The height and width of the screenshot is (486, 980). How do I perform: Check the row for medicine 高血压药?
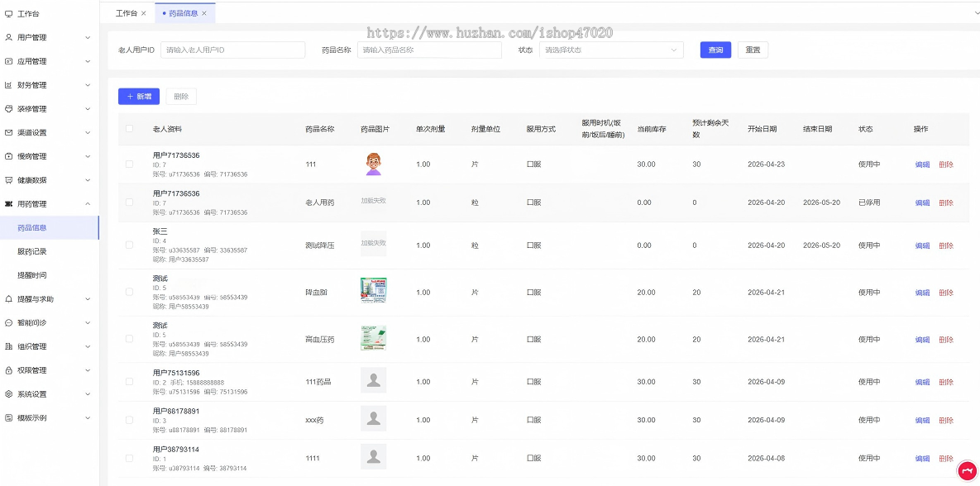129,339
